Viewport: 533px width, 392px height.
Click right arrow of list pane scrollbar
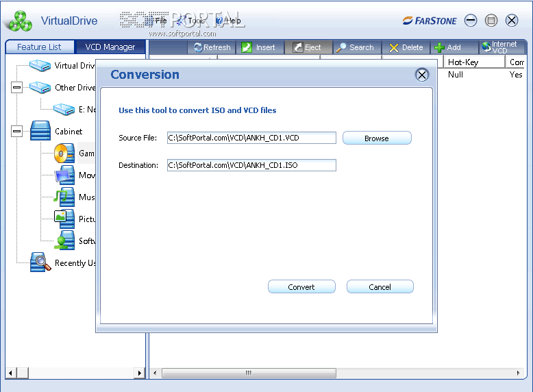(518, 373)
